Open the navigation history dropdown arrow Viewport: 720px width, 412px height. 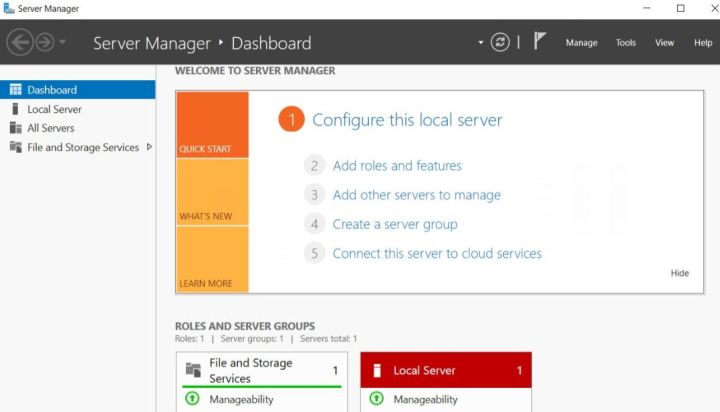(63, 43)
